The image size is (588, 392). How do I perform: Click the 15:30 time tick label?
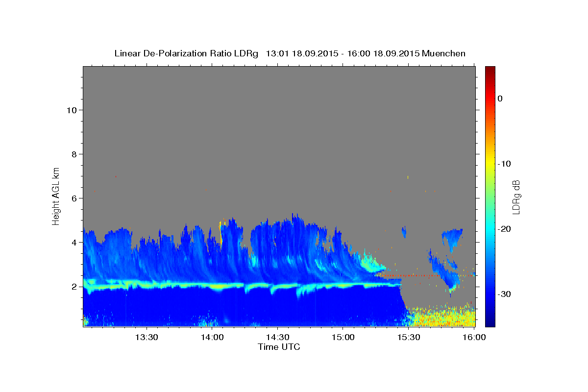coord(408,338)
